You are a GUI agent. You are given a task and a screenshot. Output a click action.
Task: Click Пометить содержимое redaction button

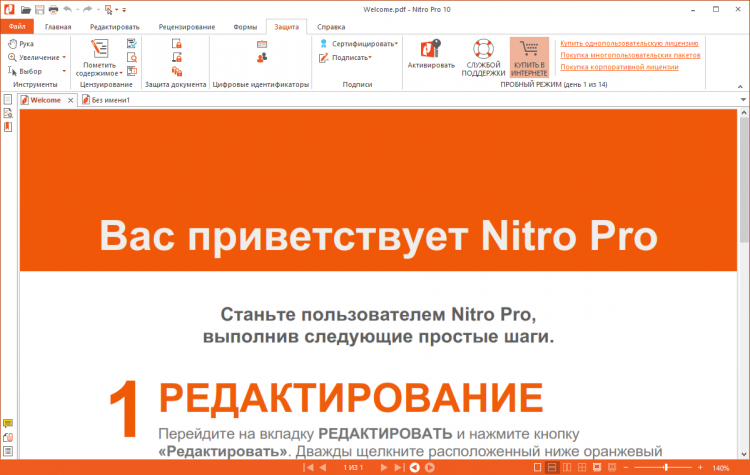point(99,58)
